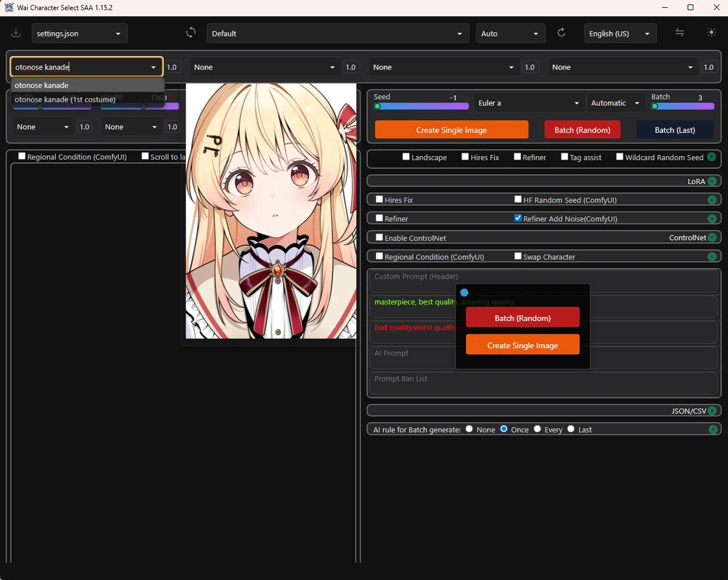The image size is (728, 580).
Task: Adjust the slider under 1360 value
Action: 140,106
